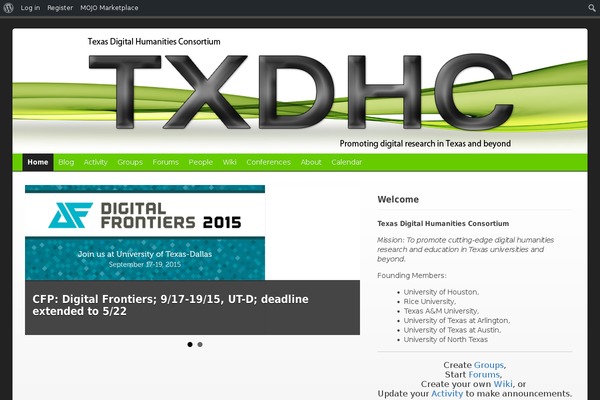Open the WordPress logo menu
Viewport: 600px width, 400px height.
8,8
